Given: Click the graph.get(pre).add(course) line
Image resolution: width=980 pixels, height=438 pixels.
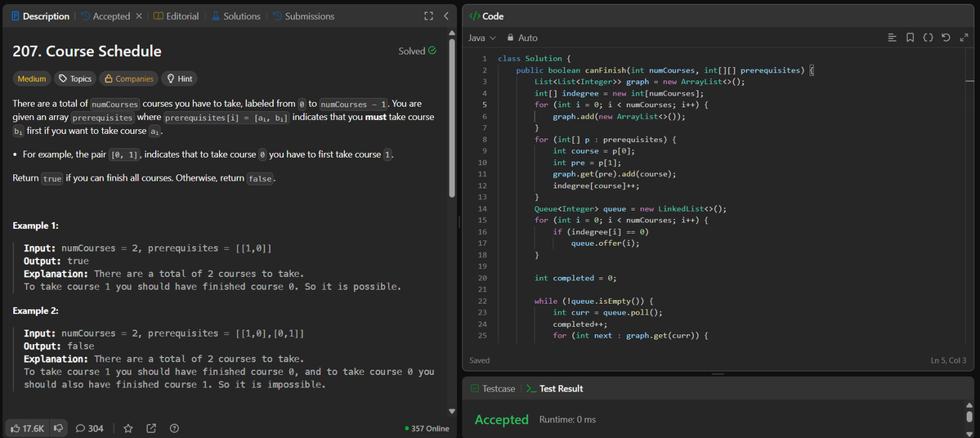Looking at the screenshot, I should pyautogui.click(x=615, y=174).
